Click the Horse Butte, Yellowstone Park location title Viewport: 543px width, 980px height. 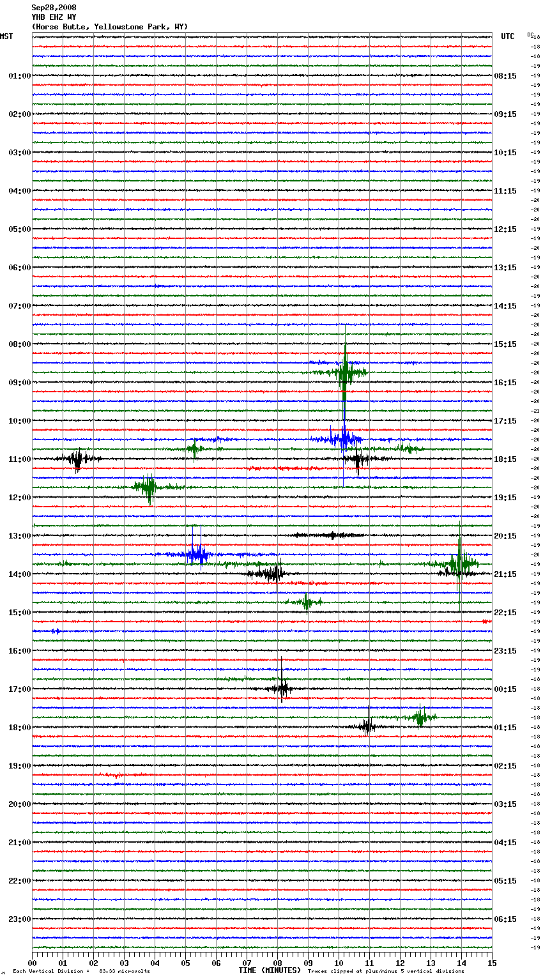coord(110,27)
